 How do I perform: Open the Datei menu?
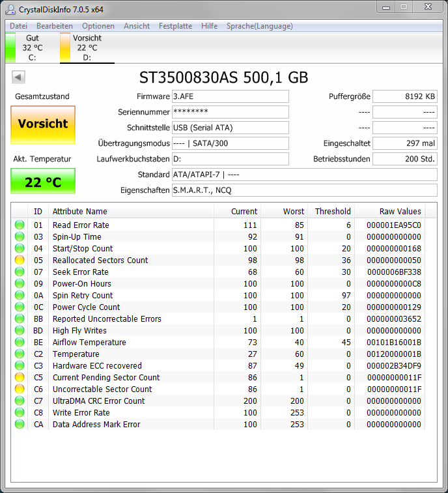click(18, 26)
